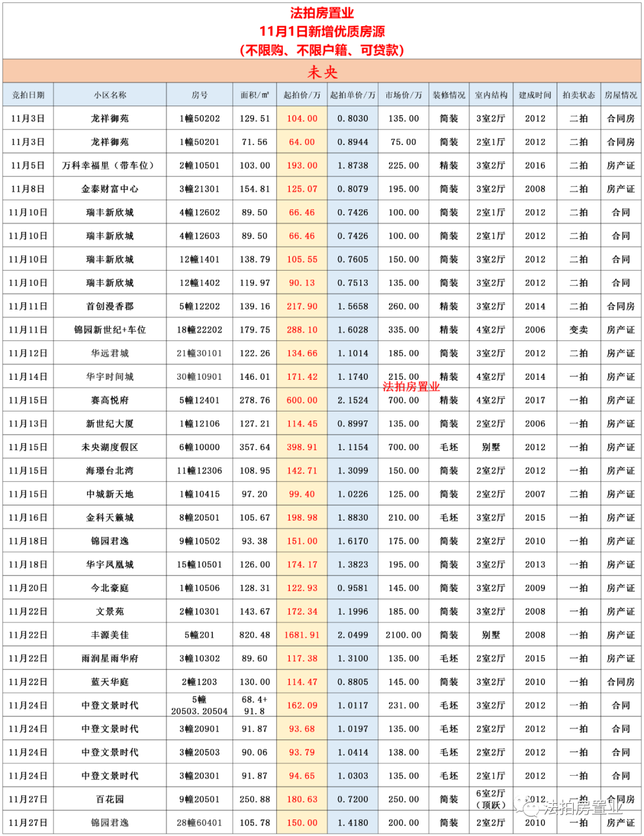This screenshot has width=644, height=836.
Task: Select the 起拍单价/万 column header
Action: coord(352,95)
